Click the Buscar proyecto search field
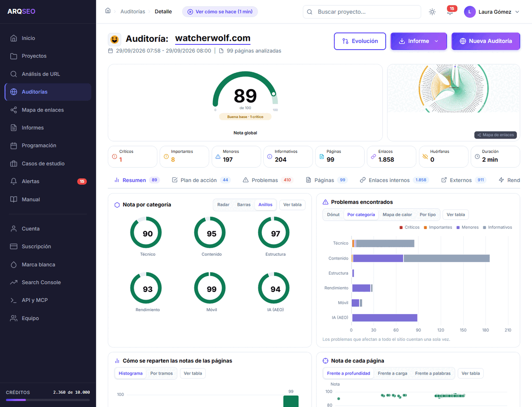The image size is (532, 407). 362,12
